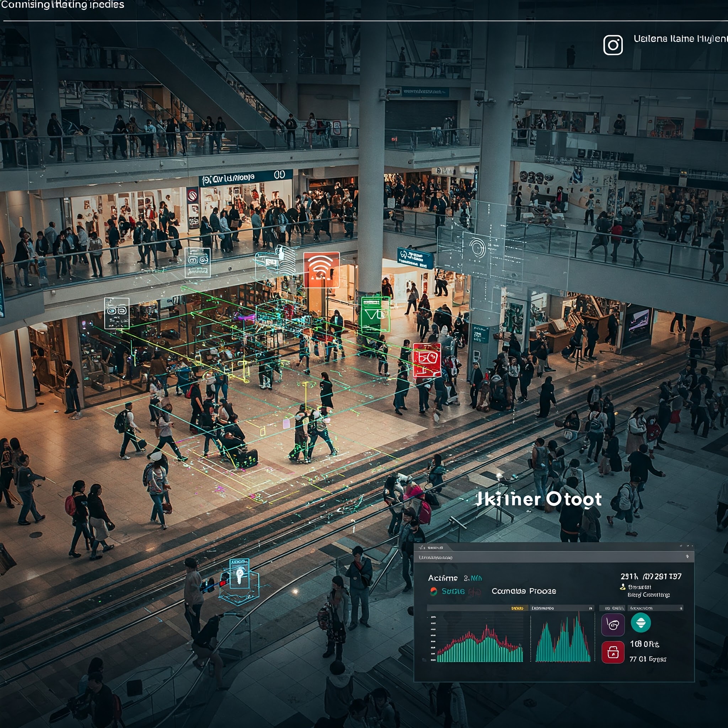Select the purple tag icon tile in dashboard
Image resolution: width=728 pixels, height=728 pixels.
613,625
